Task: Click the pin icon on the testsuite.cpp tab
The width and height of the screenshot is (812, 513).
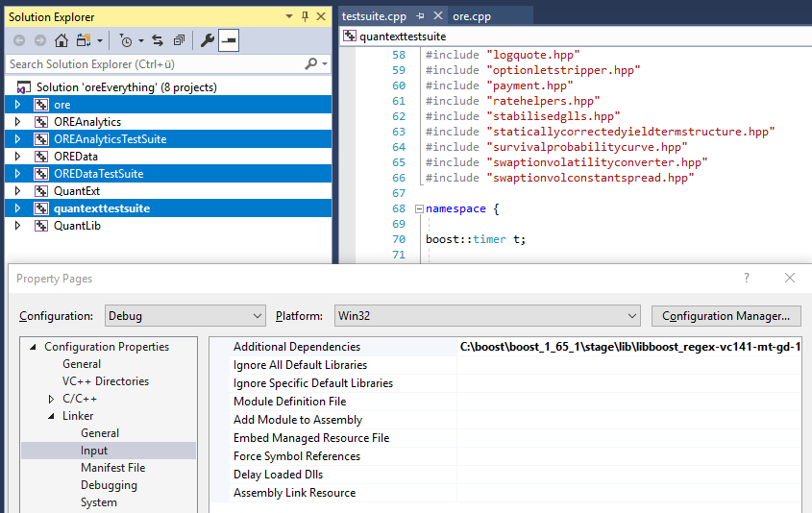Action: tap(421, 16)
